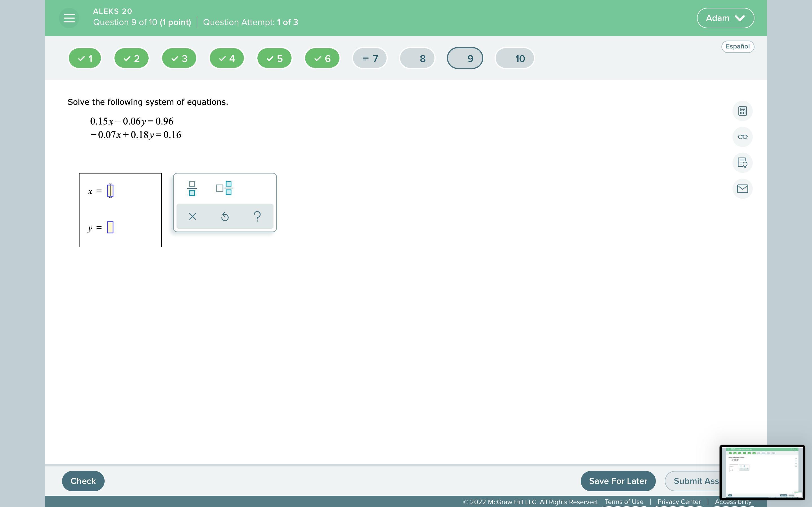Clear the answer with X button
The height and width of the screenshot is (507, 812).
(x=192, y=217)
